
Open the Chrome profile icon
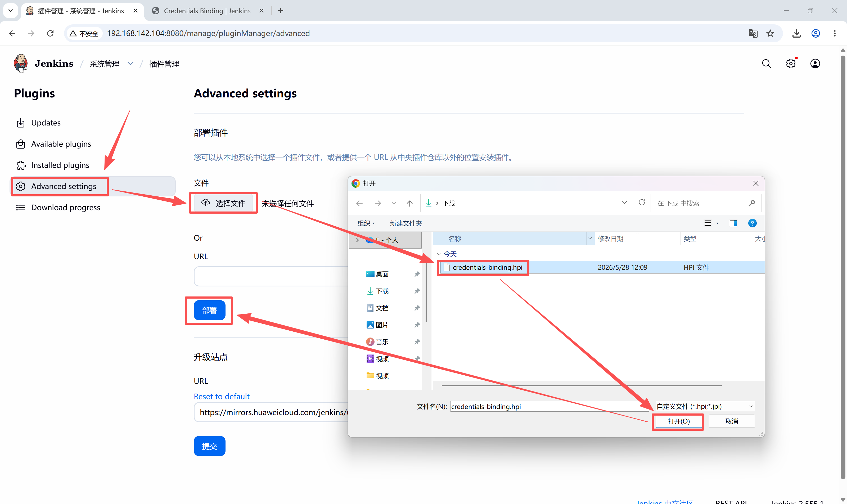click(x=816, y=33)
